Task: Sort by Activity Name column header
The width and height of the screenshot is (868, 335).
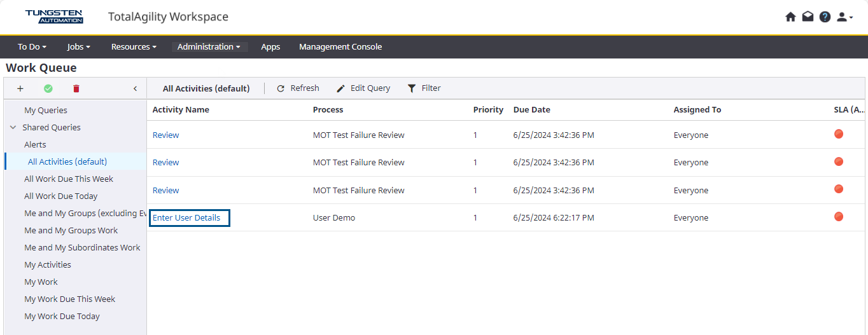Action: (181, 109)
